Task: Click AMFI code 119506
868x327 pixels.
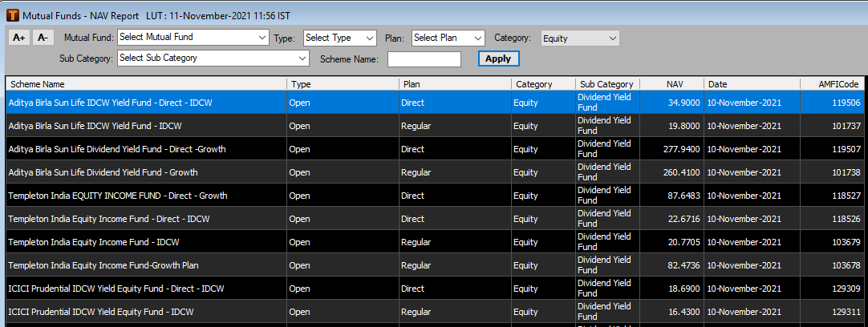Action: click(846, 103)
